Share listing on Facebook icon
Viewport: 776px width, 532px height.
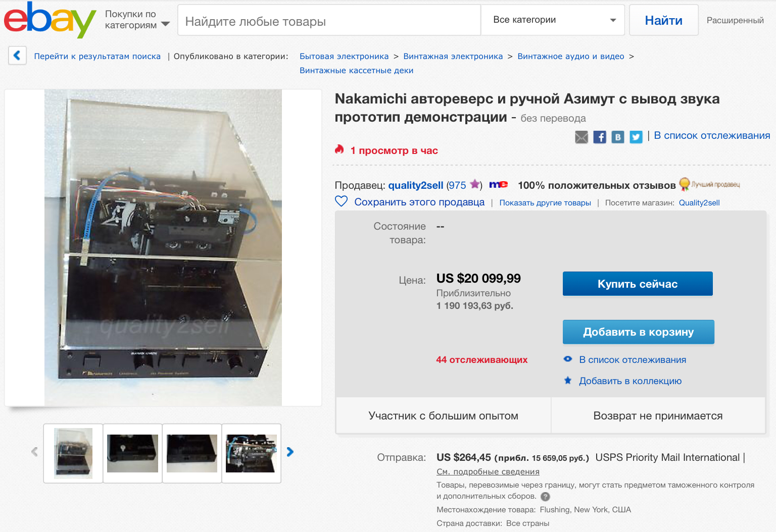(x=600, y=137)
